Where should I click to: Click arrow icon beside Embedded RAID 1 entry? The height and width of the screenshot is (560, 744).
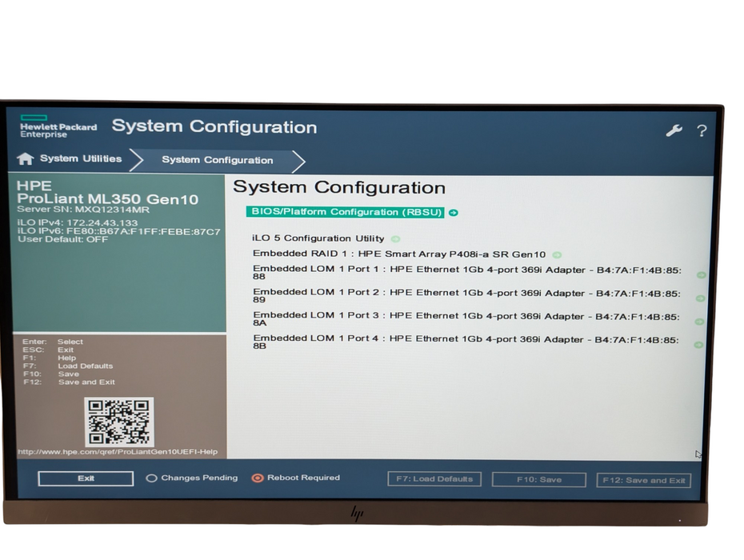coord(557,255)
